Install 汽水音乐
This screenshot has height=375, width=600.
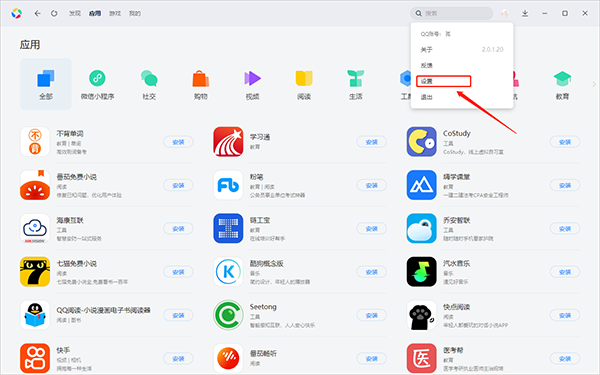(x=565, y=272)
